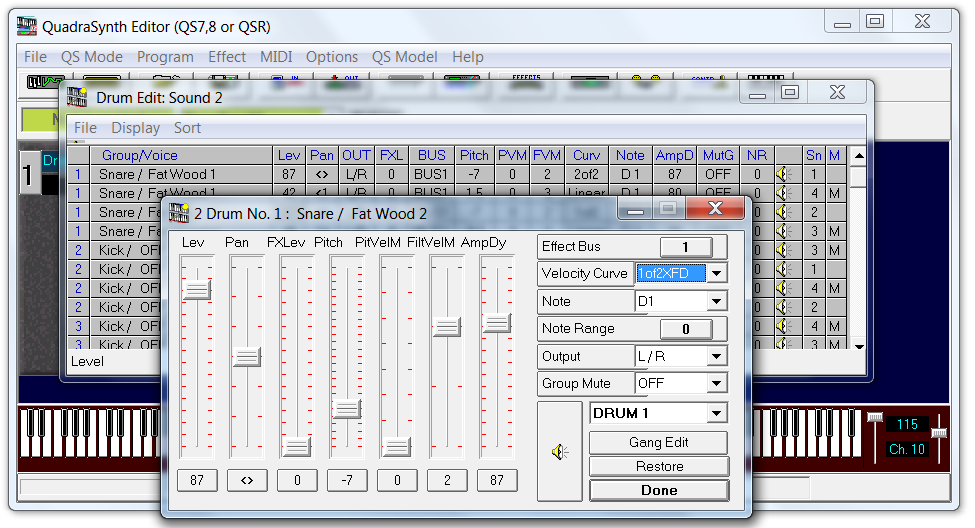Open the QS Mode menu
Image resolution: width=975 pixels, height=528 pixels.
[x=92, y=57]
